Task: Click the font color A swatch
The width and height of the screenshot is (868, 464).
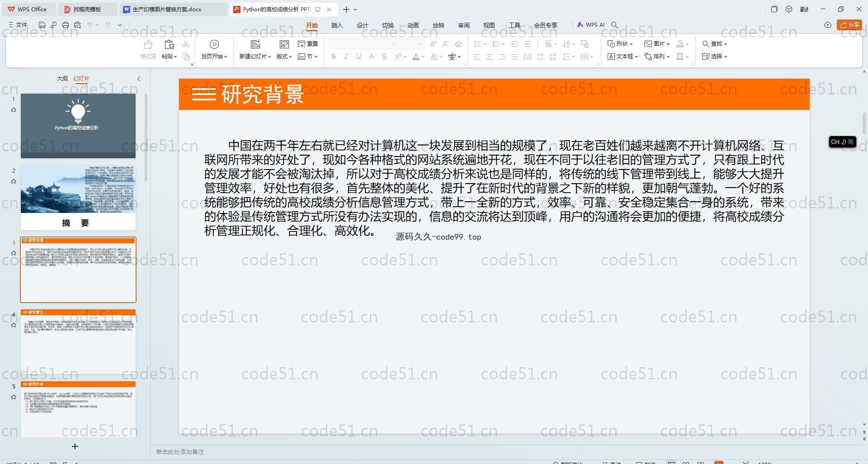Action: click(x=416, y=57)
